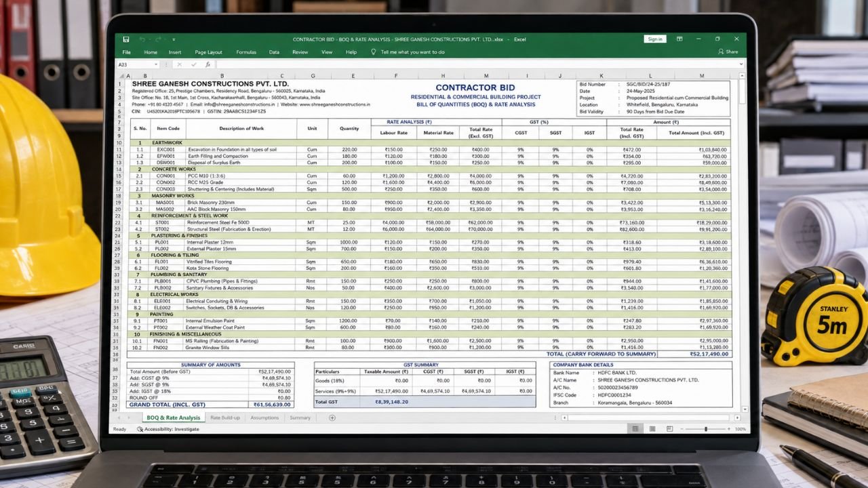
Task: Click the zoom slider handle
Action: tap(706, 429)
